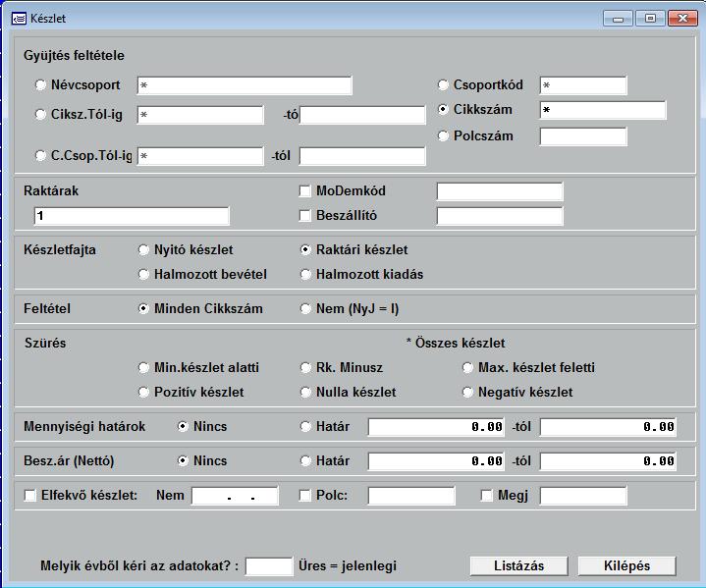Focus the Csoportkód input field
Screen dimensions: 706x588
point(583,85)
